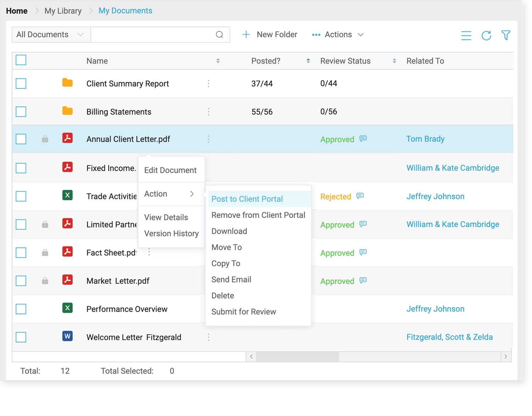Click the Fixed Income PDF icon
The height and width of the screenshot is (416, 532).
pos(67,167)
